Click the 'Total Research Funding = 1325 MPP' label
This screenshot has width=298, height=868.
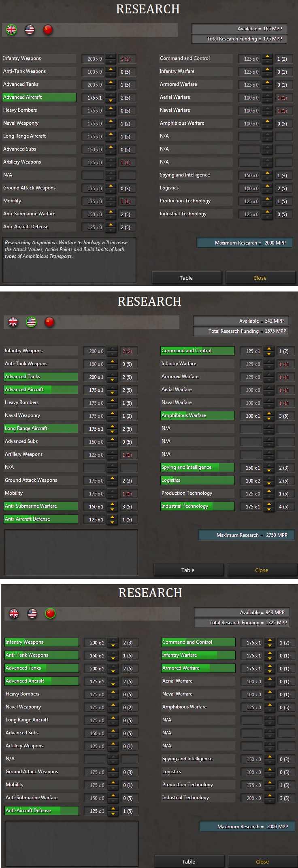click(242, 623)
